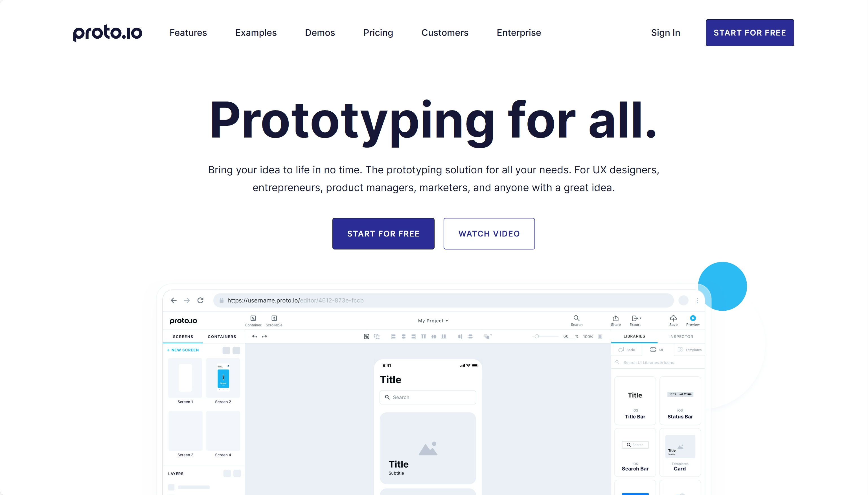The image size is (868, 495).
Task: Click the Scrollable toggle icon above canvas
Action: [x=274, y=320]
